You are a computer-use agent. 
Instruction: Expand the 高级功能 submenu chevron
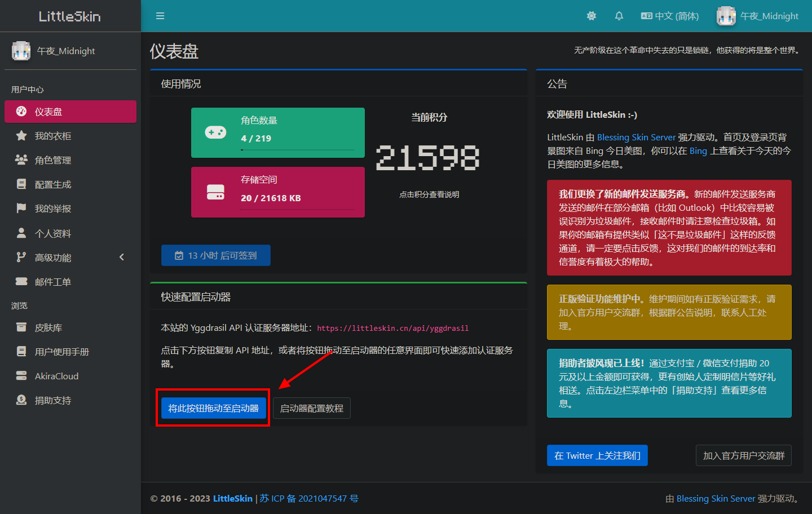click(122, 257)
